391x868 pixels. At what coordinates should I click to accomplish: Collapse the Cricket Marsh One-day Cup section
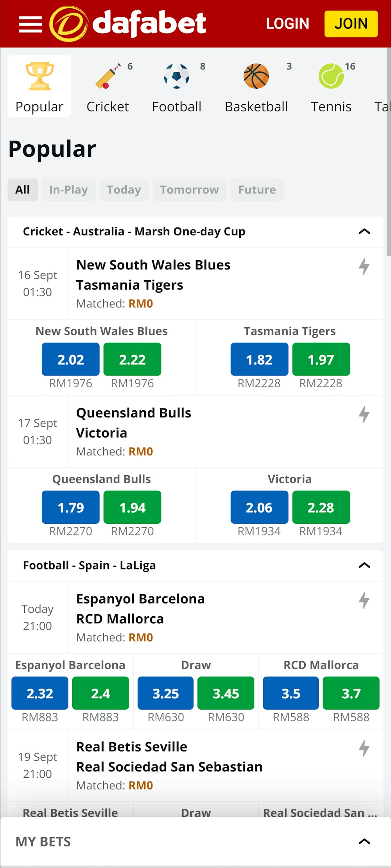point(364,231)
